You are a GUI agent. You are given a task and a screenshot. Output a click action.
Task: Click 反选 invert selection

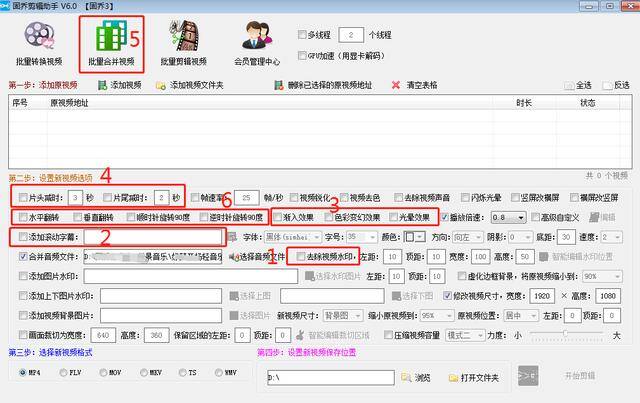point(616,85)
